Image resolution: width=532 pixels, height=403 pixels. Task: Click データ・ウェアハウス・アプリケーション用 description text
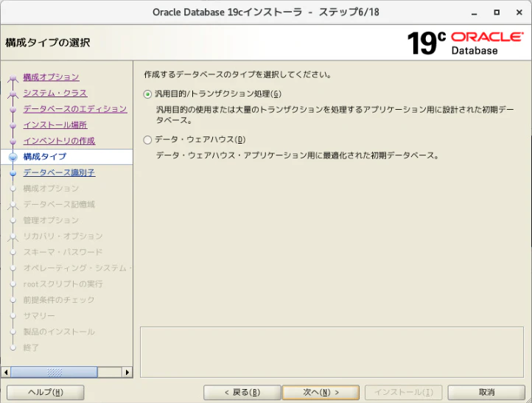pos(298,155)
